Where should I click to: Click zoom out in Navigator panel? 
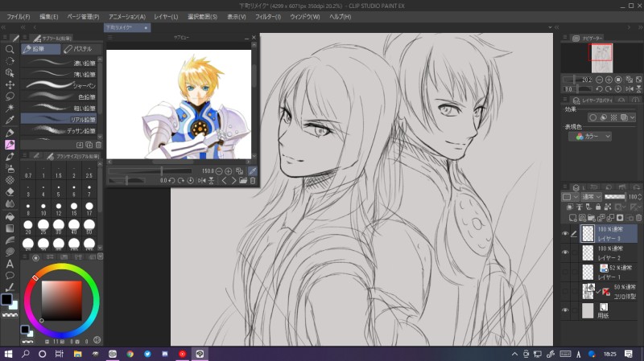[x=599, y=80]
